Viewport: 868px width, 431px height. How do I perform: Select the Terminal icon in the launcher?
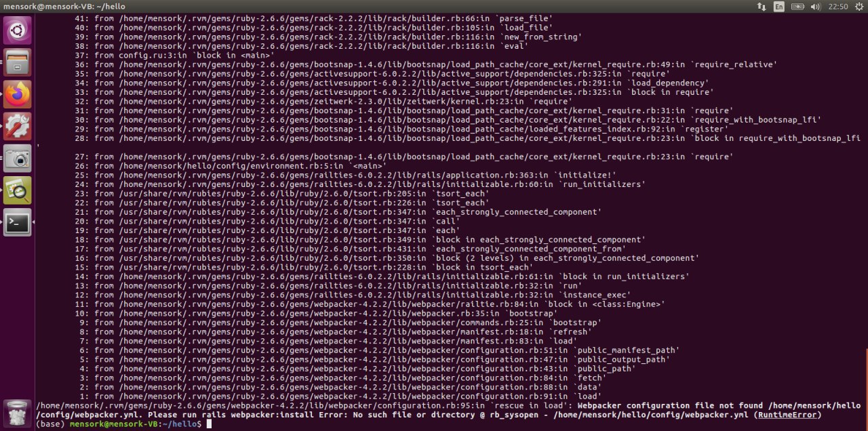pyautogui.click(x=18, y=222)
